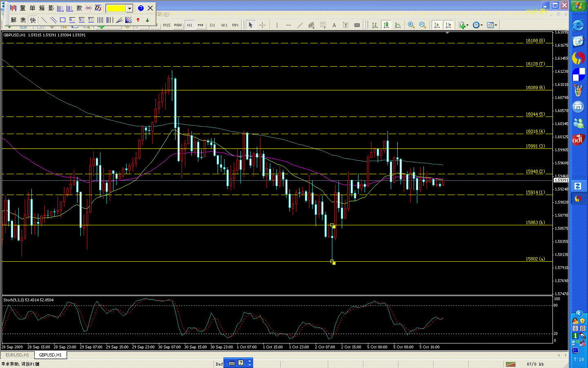Viewport: 588px width, 368px height.
Task: Switch to bar chart display
Action: click(x=374, y=25)
